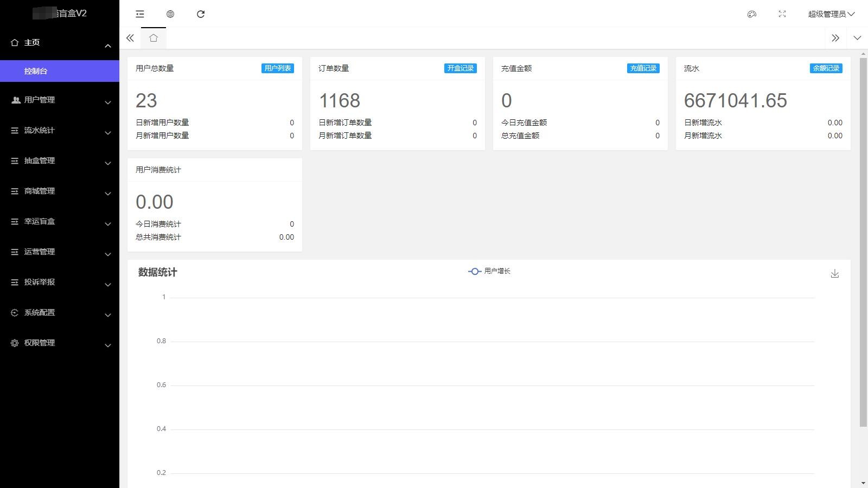Switch to the home tab

point(154,38)
